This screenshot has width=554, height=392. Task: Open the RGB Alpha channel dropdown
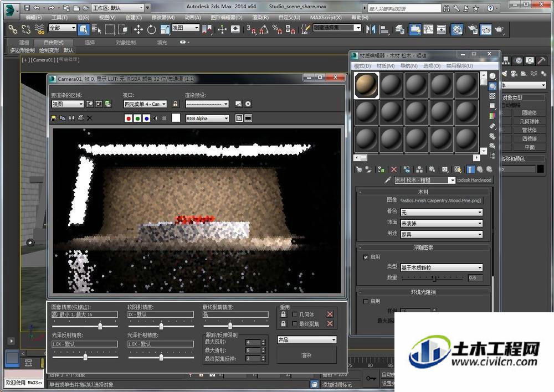click(207, 118)
